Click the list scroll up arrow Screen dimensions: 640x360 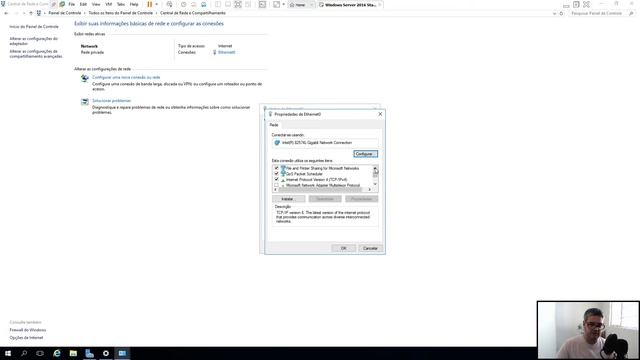pos(375,167)
